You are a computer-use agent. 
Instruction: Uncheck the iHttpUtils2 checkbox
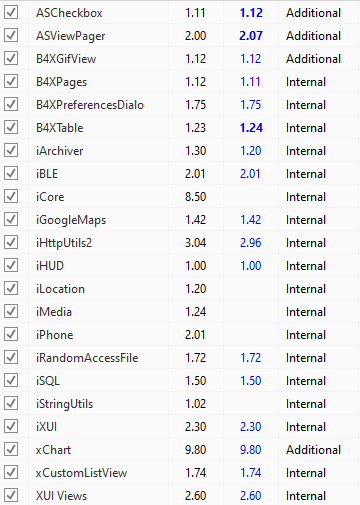click(11, 242)
